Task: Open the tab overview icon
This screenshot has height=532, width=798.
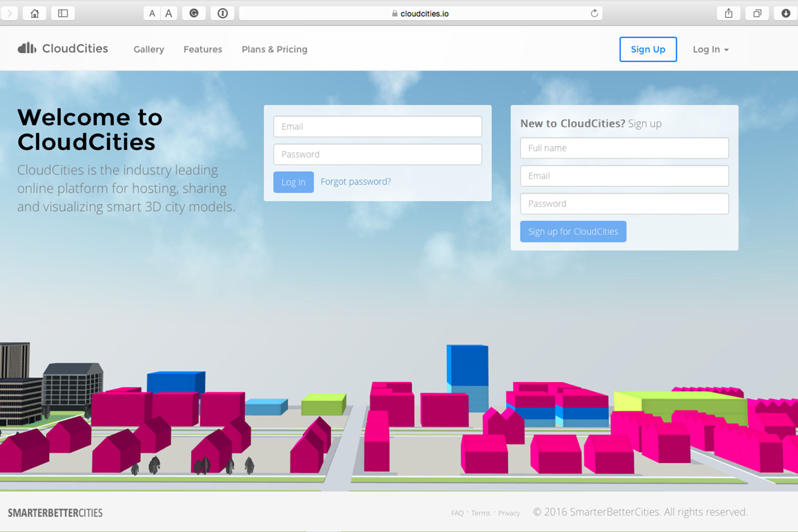Action: (757, 13)
